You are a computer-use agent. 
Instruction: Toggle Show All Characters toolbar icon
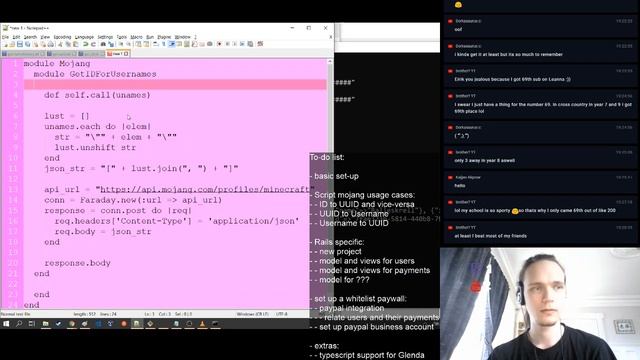point(163,44)
